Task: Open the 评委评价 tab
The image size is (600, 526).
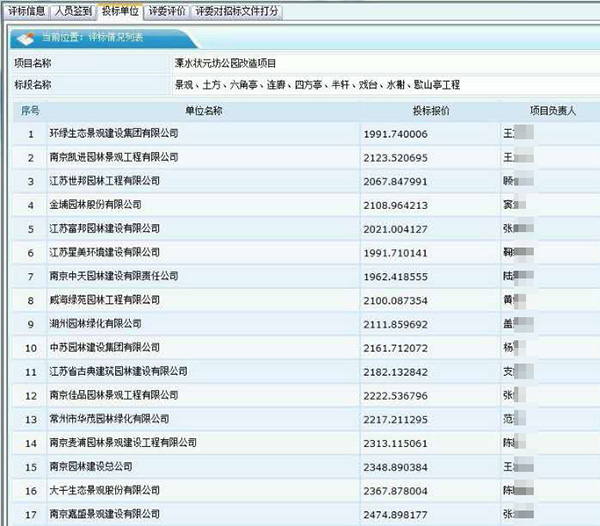Action: coord(166,12)
